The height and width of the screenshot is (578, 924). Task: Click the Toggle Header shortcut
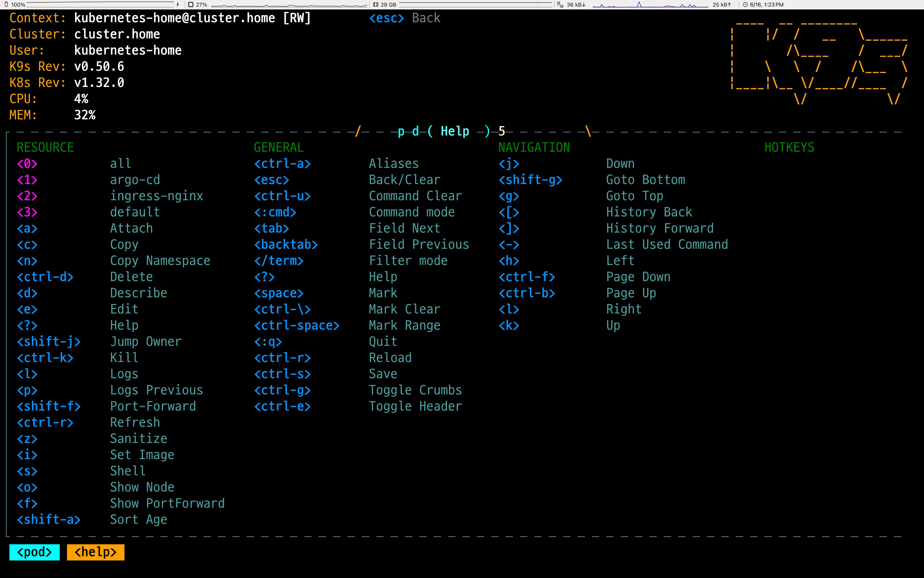(x=415, y=406)
